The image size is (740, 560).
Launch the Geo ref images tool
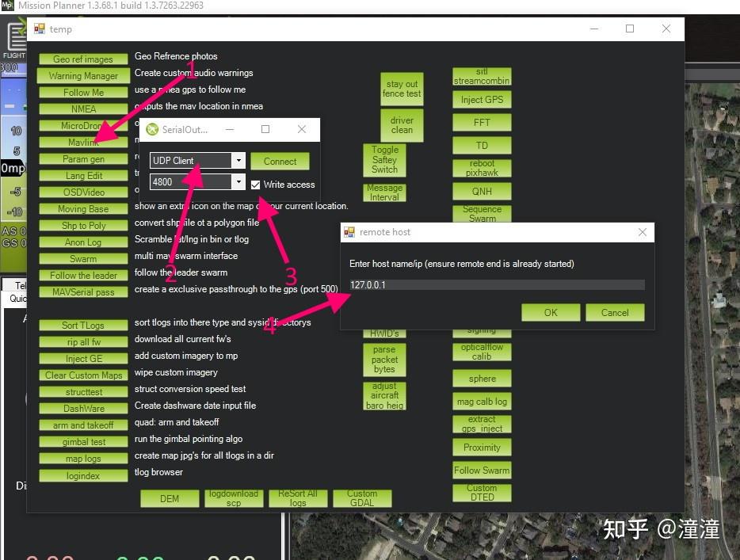(x=82, y=59)
